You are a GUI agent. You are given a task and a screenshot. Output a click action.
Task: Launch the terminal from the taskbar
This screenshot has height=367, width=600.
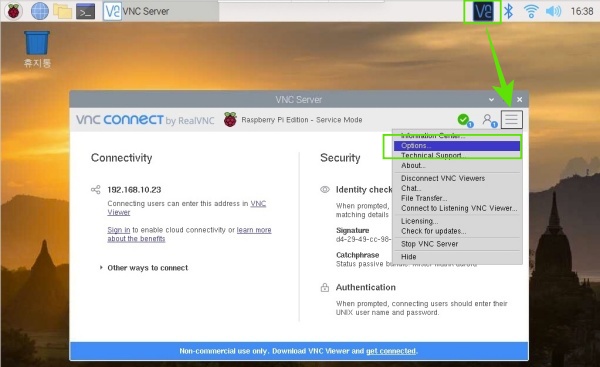tap(86, 11)
